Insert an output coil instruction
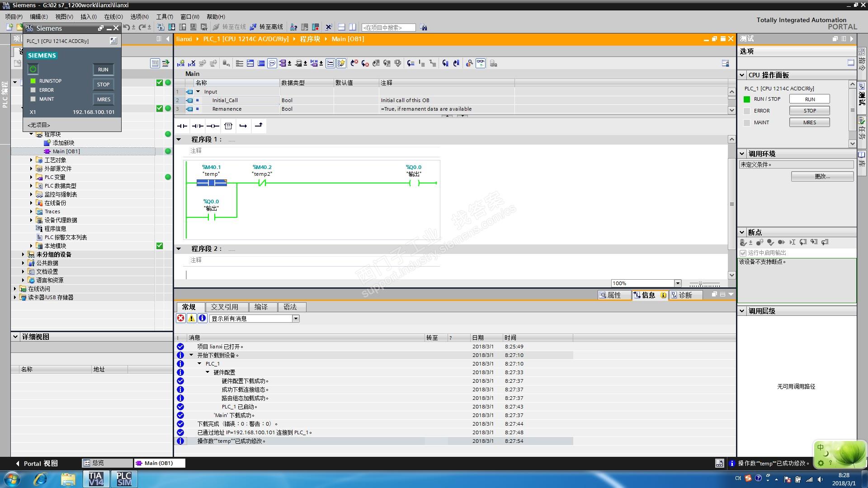Image resolution: width=868 pixels, height=488 pixels. click(x=213, y=126)
